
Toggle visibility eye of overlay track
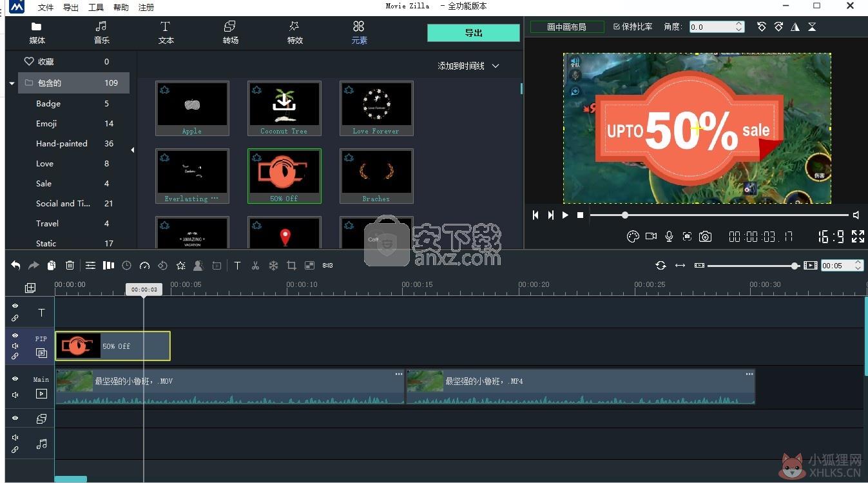(x=15, y=418)
